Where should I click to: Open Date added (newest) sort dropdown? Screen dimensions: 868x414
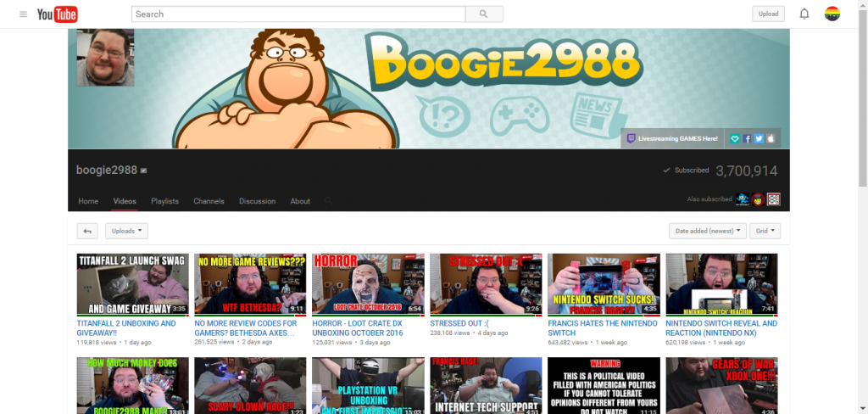click(x=708, y=231)
